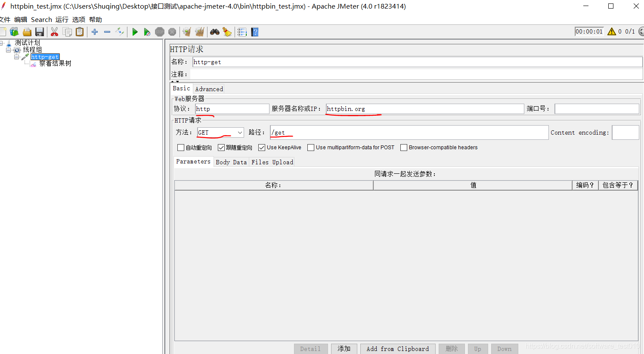Click the Stop sign icon
This screenshot has height=354, width=644.
pyautogui.click(x=160, y=32)
